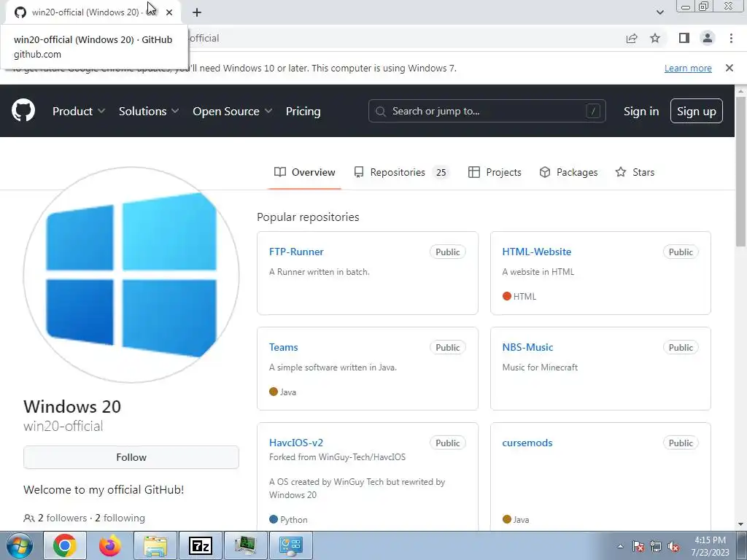Click the Public badge on NBS-Music

[x=681, y=348]
